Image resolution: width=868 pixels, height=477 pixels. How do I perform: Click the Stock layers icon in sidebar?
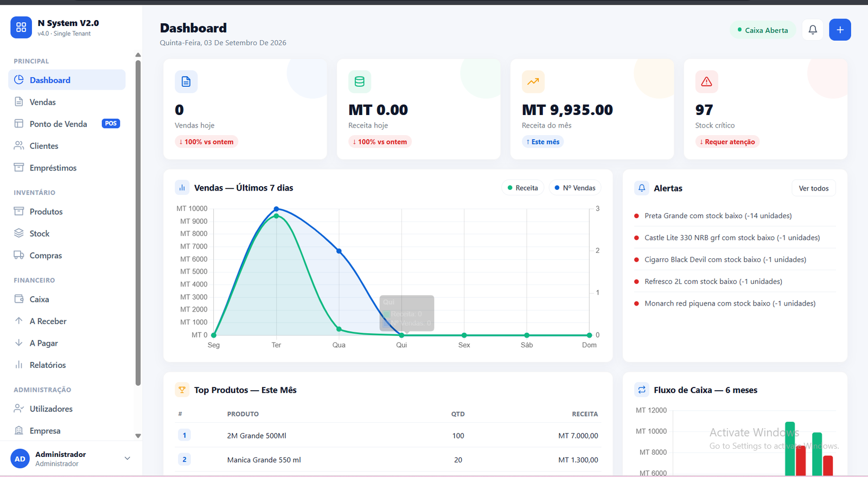point(19,233)
